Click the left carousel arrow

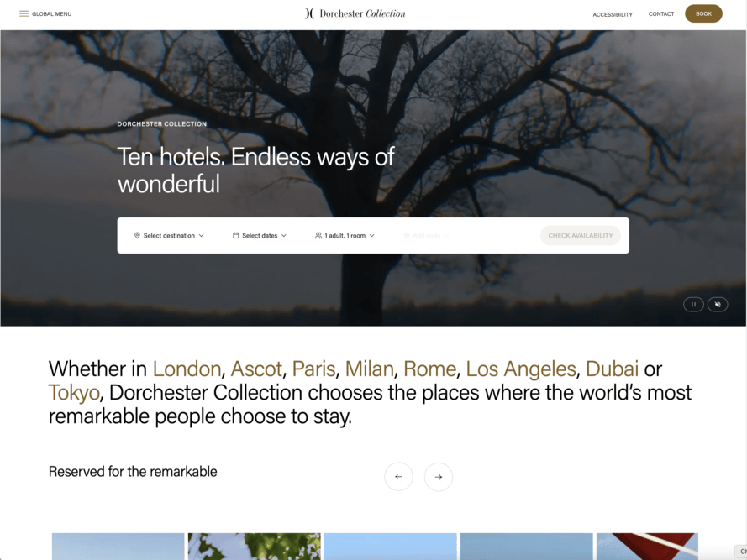click(398, 476)
